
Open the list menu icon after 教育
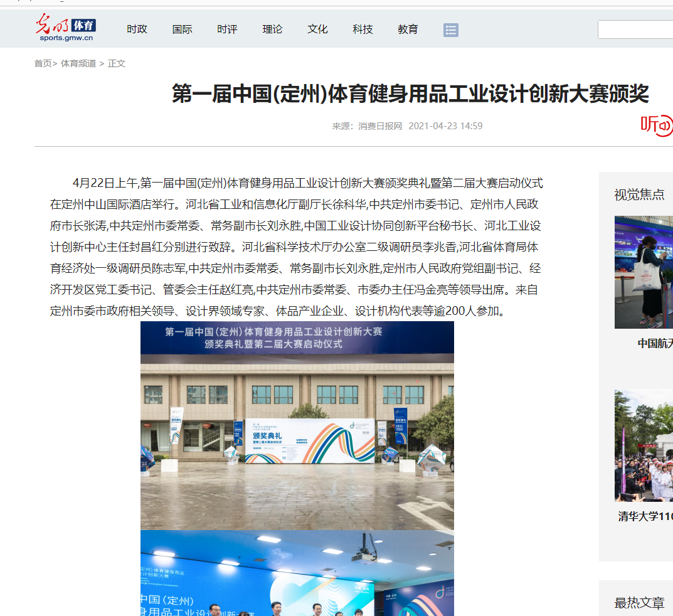450,29
